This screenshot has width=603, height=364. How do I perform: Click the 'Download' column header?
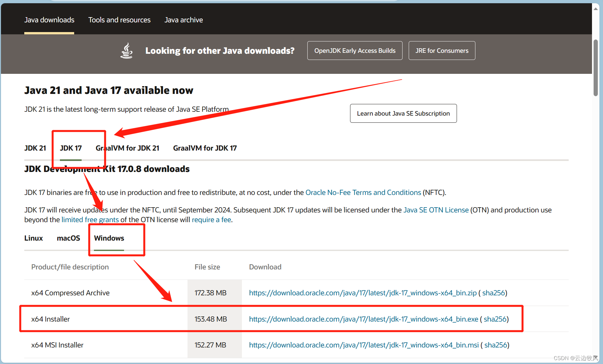pyautogui.click(x=265, y=267)
